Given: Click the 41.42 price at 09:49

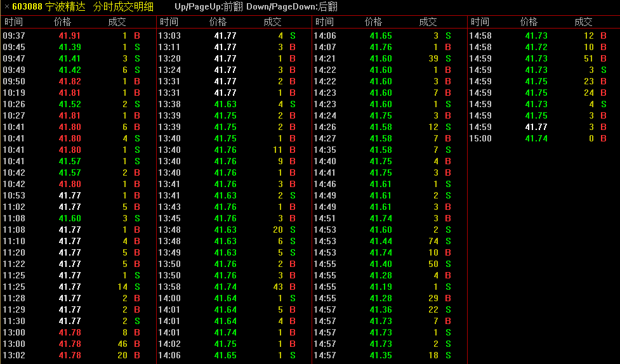Looking at the screenshot, I should [x=70, y=70].
